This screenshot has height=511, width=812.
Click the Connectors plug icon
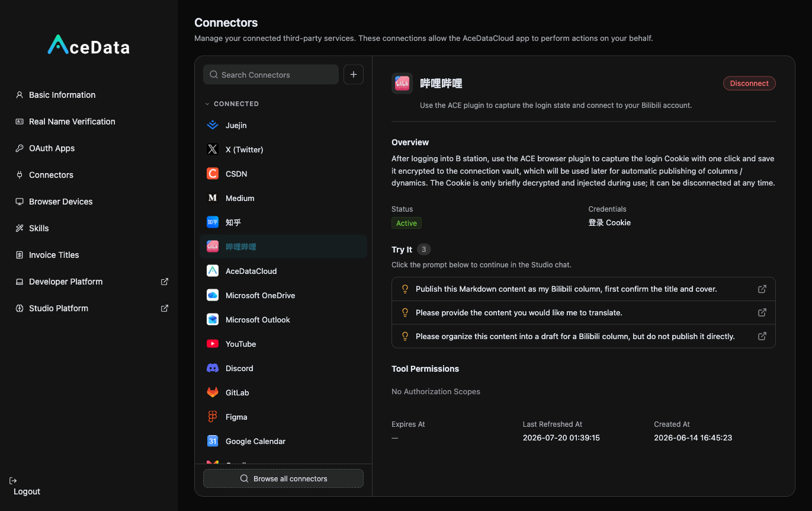click(x=20, y=175)
